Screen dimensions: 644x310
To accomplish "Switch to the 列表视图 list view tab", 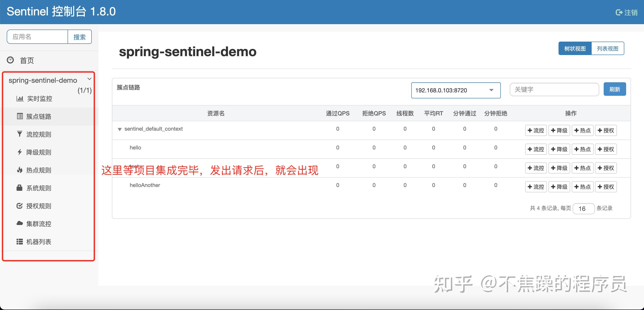I will click(608, 48).
